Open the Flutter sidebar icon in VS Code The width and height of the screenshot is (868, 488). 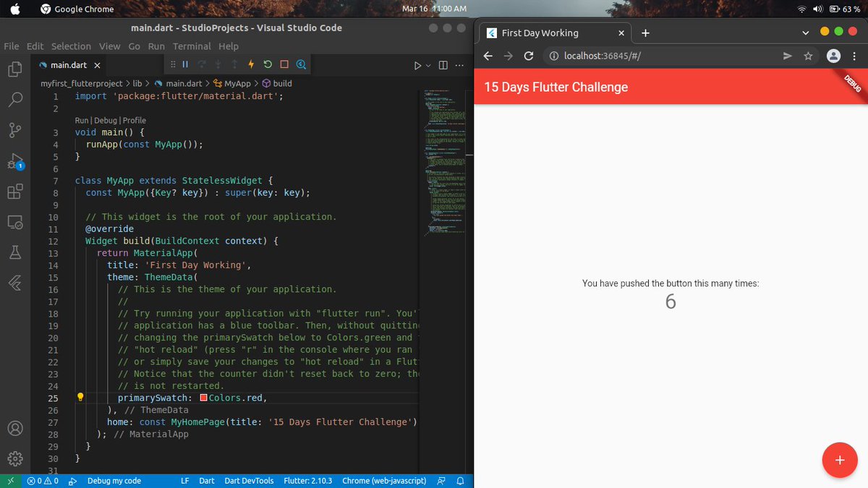[14, 283]
